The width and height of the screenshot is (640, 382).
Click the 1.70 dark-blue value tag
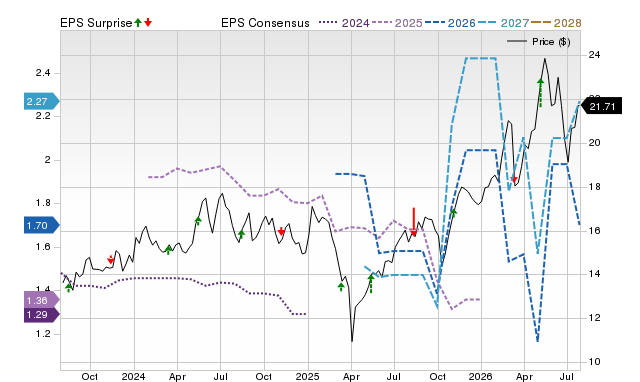[42, 225]
